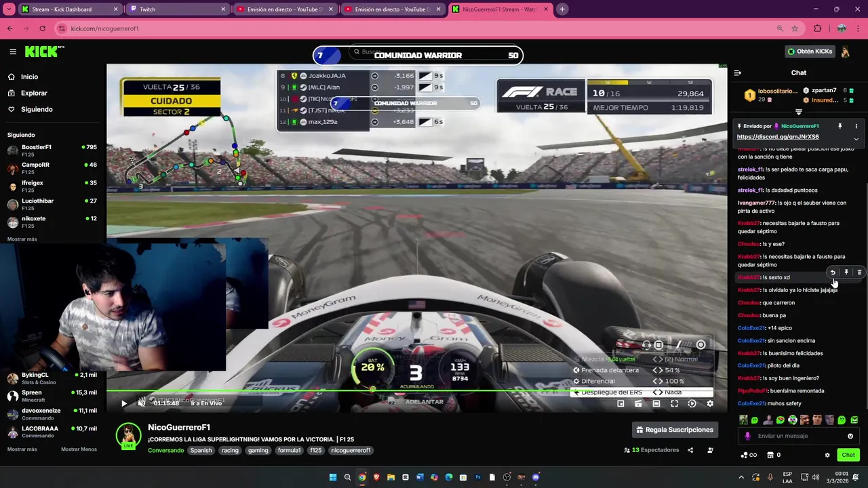The image size is (868, 488).
Task: Expand followed list with Mostrar más
Action: click(x=22, y=239)
